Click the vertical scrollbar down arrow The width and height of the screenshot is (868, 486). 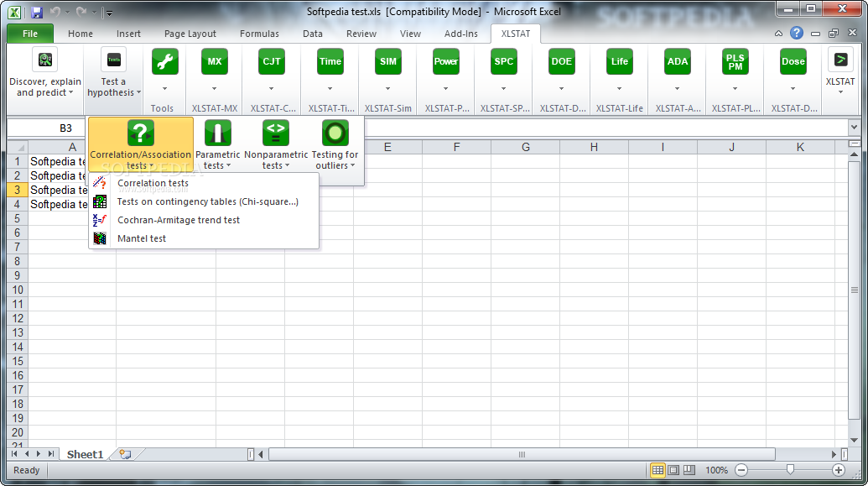854,440
